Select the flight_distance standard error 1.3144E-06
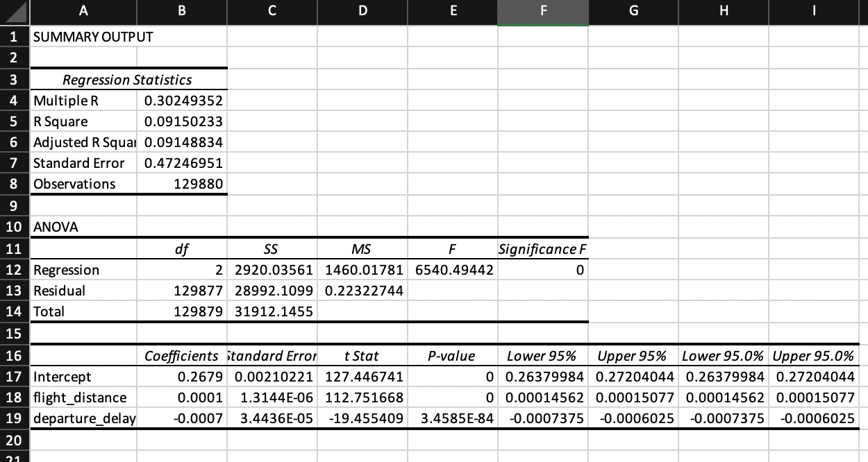 (x=272, y=397)
